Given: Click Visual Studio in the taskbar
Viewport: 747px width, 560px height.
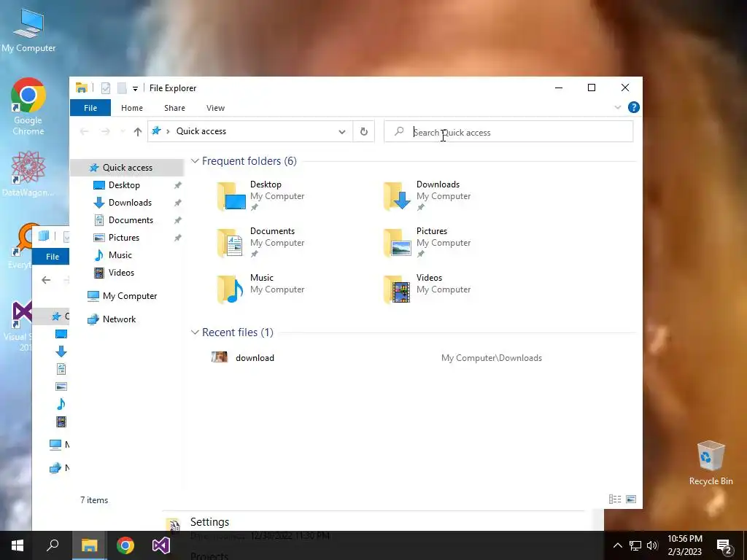Looking at the screenshot, I should (161, 545).
